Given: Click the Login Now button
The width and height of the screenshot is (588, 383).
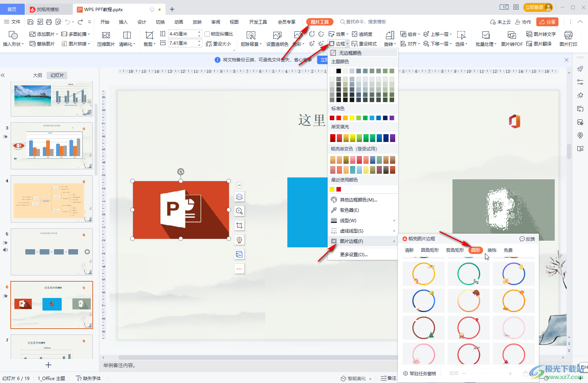Looking at the screenshot, I should point(538,7).
